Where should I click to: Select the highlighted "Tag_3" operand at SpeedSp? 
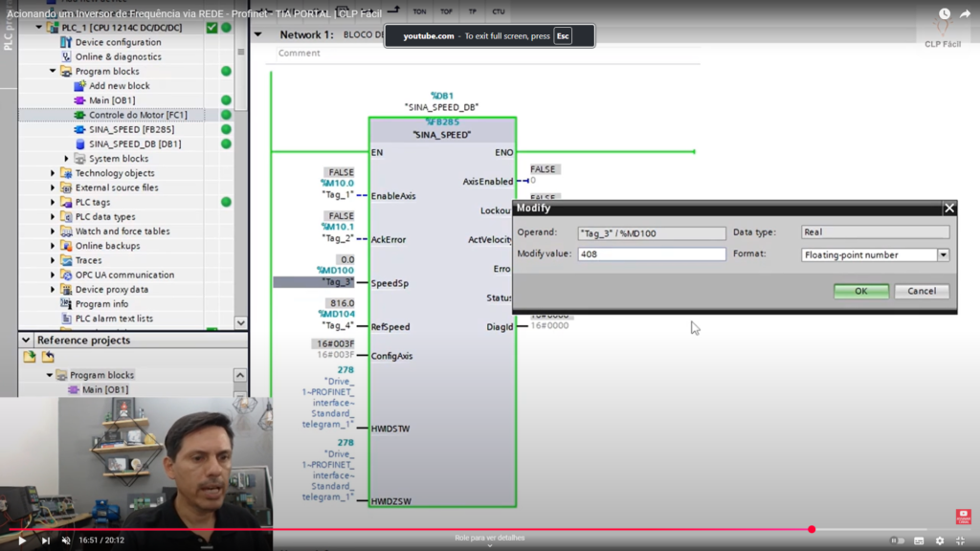[338, 282]
